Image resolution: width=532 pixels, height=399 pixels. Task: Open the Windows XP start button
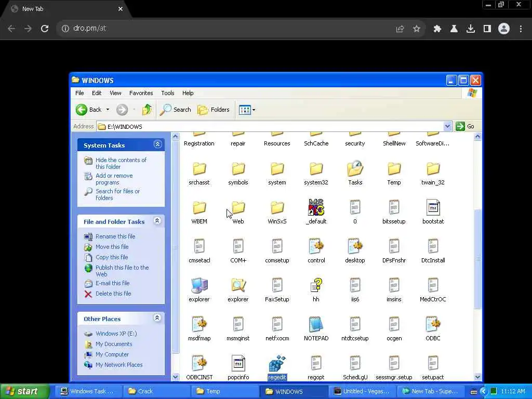click(24, 391)
